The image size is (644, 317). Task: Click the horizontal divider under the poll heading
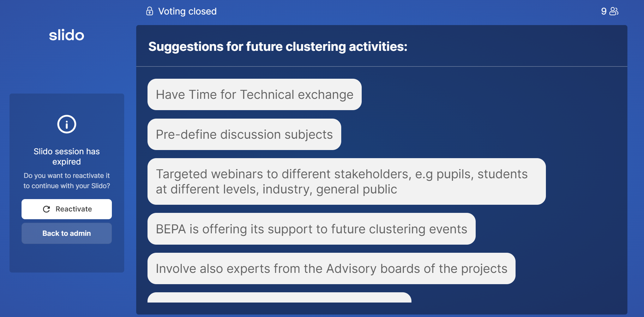tap(382, 66)
